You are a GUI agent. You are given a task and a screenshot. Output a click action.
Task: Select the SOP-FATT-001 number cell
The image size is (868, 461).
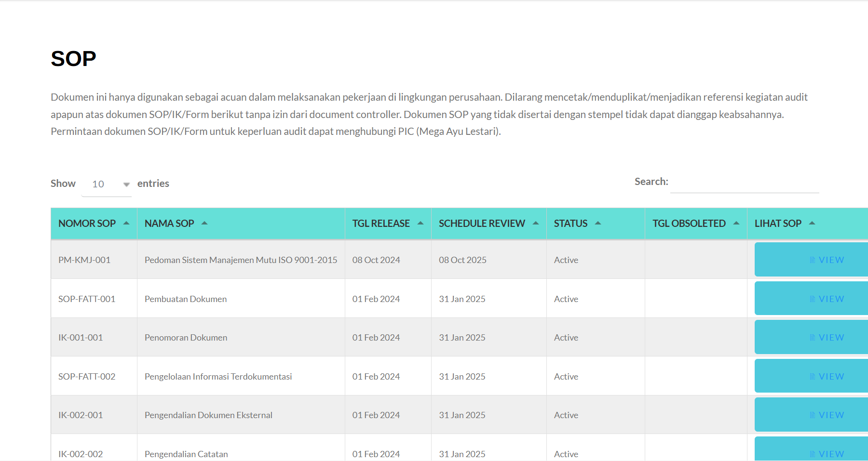click(x=87, y=299)
